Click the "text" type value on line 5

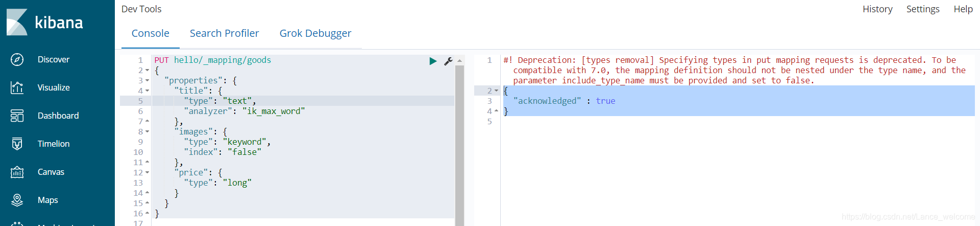pos(237,101)
